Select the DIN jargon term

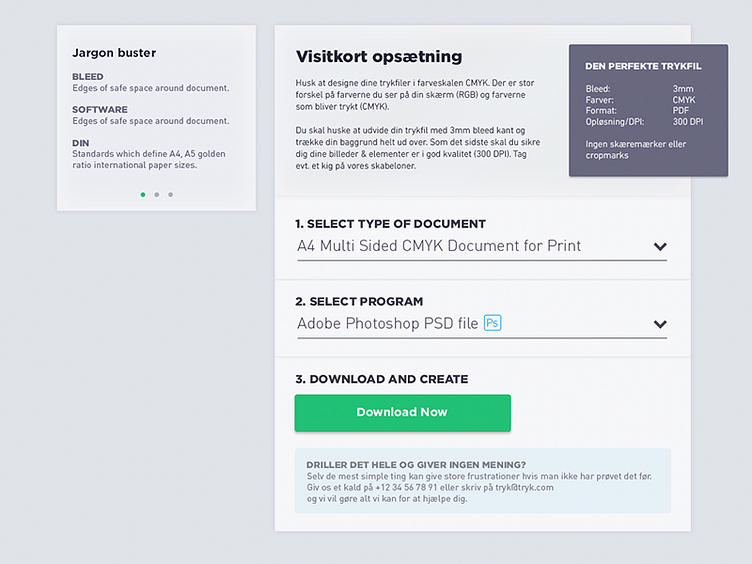[80, 143]
